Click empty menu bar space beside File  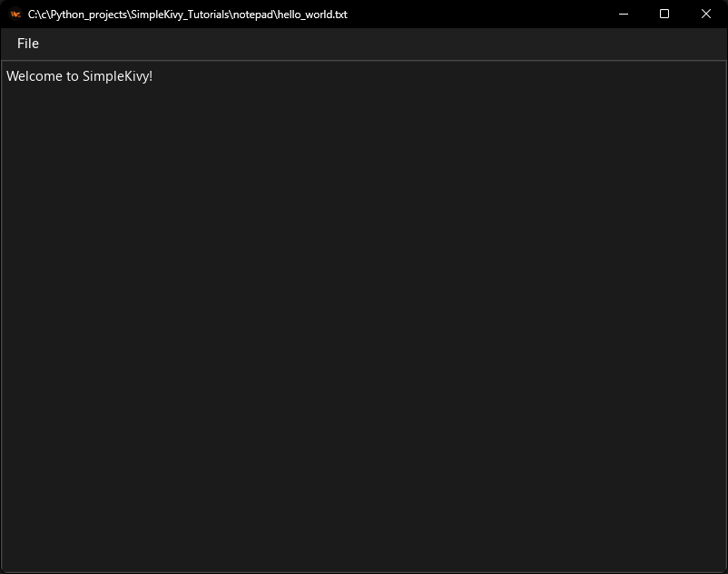point(363,44)
